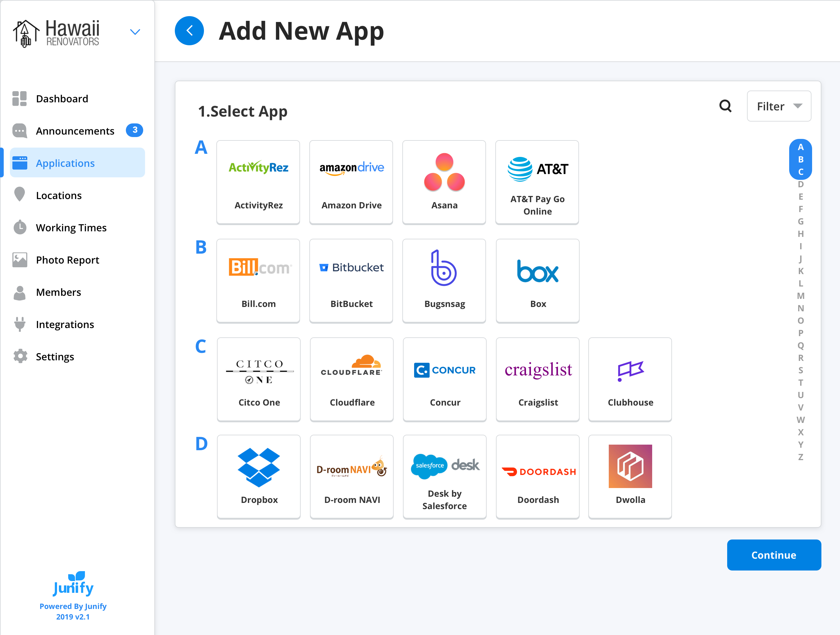Jump to letter S in the index
Screen dimensions: 840x635
[x=801, y=370]
